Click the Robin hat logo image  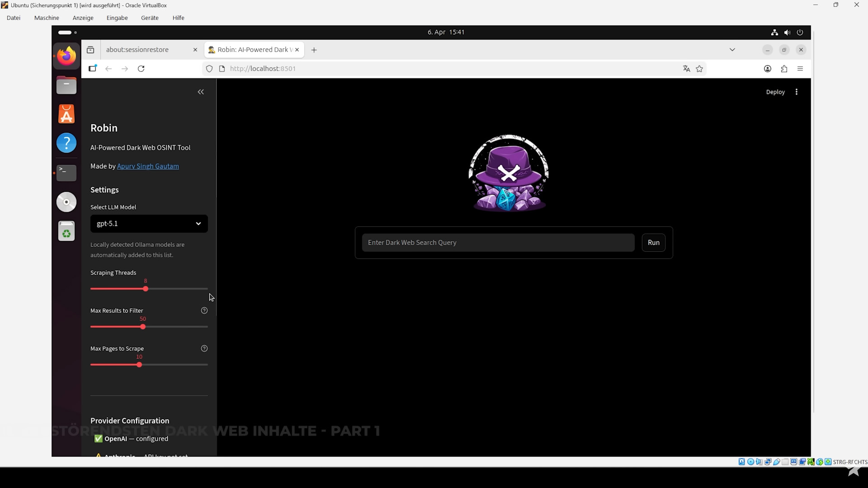coord(509,173)
